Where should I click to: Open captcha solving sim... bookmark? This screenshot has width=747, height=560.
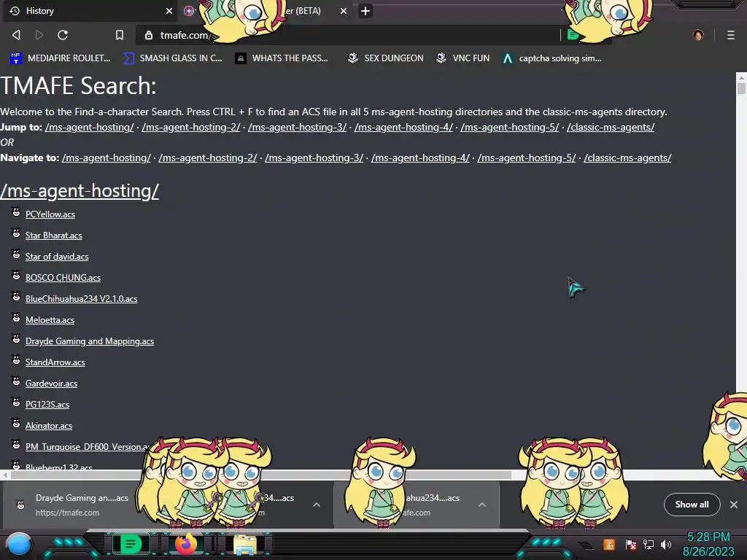[x=552, y=58]
